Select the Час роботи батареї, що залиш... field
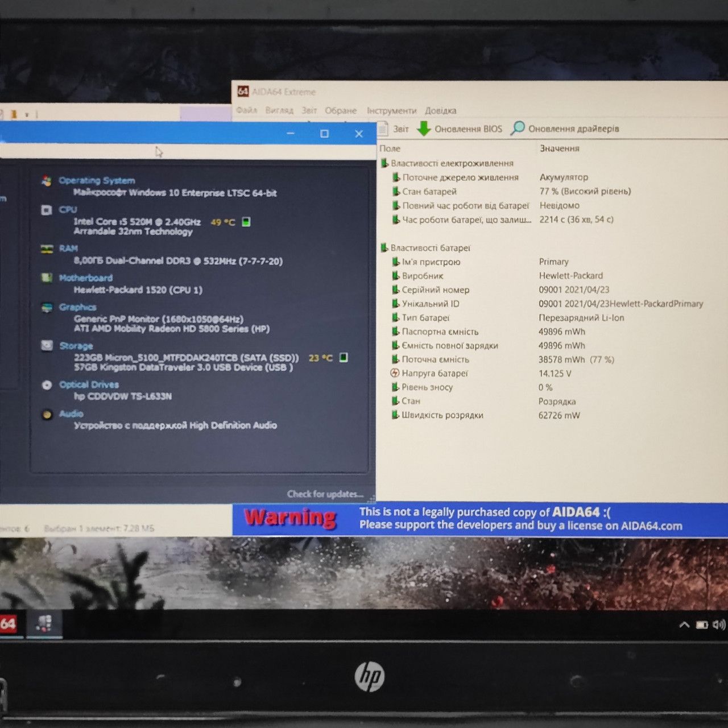The height and width of the screenshot is (728, 728). point(467,220)
